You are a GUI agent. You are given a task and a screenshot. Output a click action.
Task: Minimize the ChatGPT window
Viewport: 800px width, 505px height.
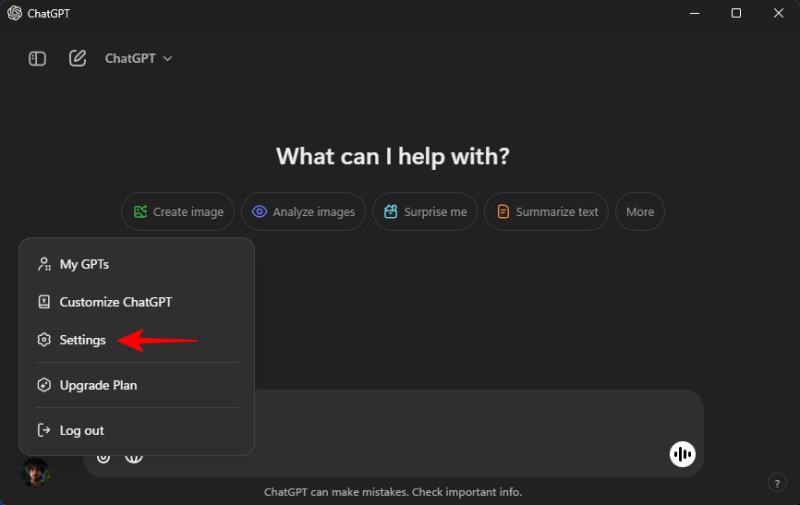pos(694,13)
